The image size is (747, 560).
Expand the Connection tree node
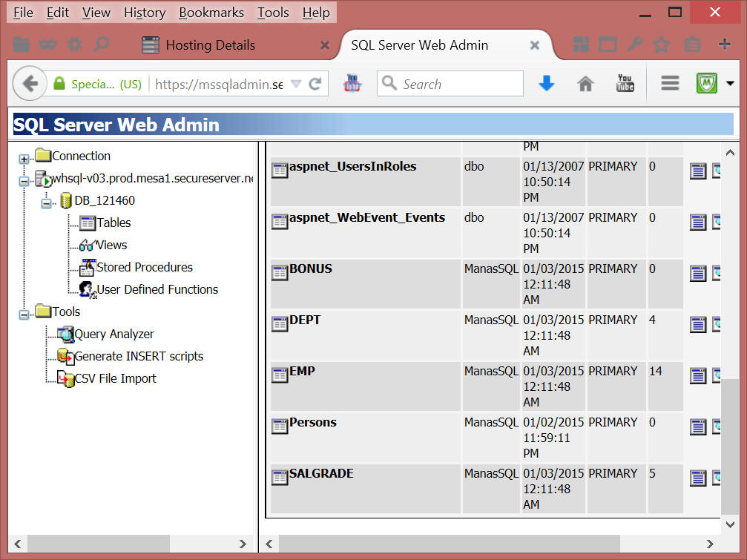24,159
